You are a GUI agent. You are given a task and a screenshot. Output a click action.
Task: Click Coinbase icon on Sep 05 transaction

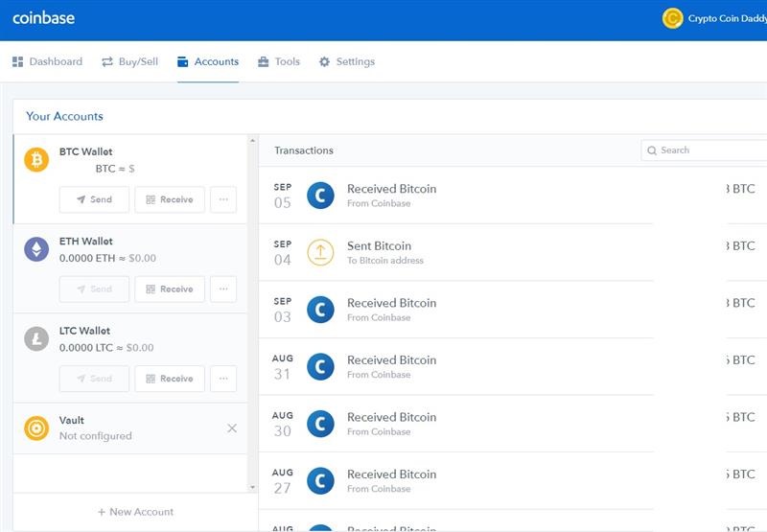tap(320, 196)
